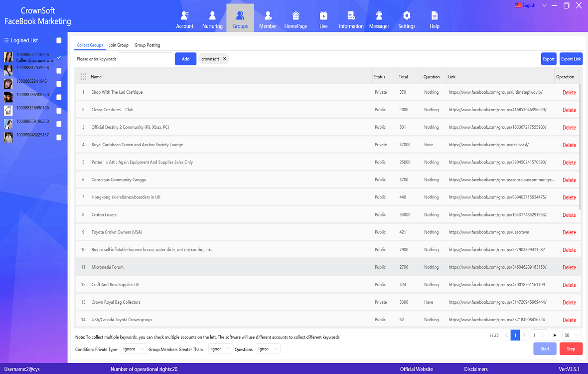
Task: Open the Settings gear icon
Action: click(407, 15)
